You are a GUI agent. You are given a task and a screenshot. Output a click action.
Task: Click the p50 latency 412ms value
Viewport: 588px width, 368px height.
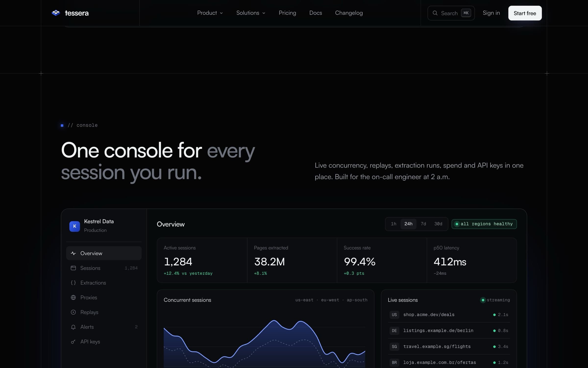tap(450, 262)
